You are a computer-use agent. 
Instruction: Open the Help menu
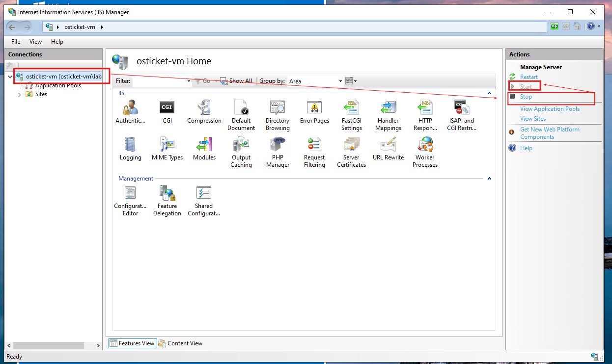tap(57, 42)
